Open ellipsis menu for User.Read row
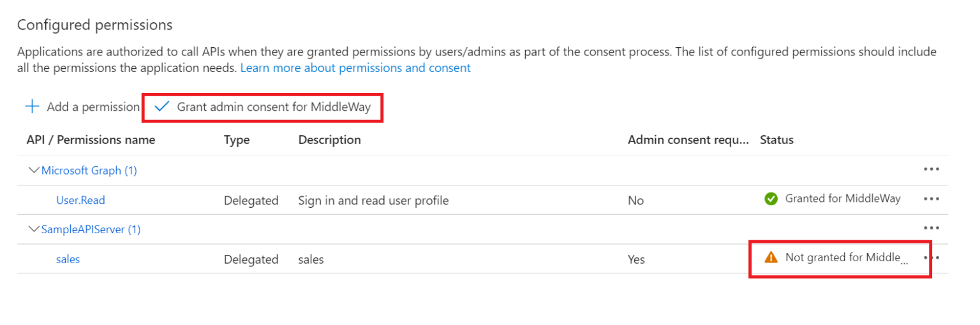 931,199
